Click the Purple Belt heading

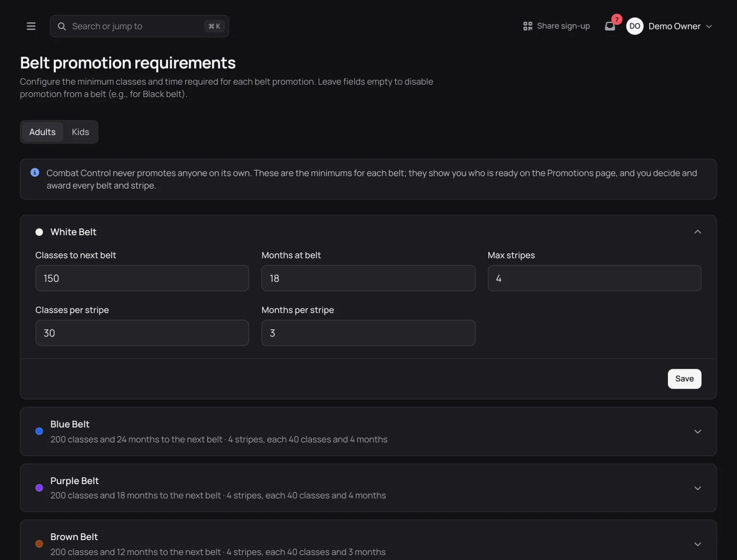[x=75, y=481]
